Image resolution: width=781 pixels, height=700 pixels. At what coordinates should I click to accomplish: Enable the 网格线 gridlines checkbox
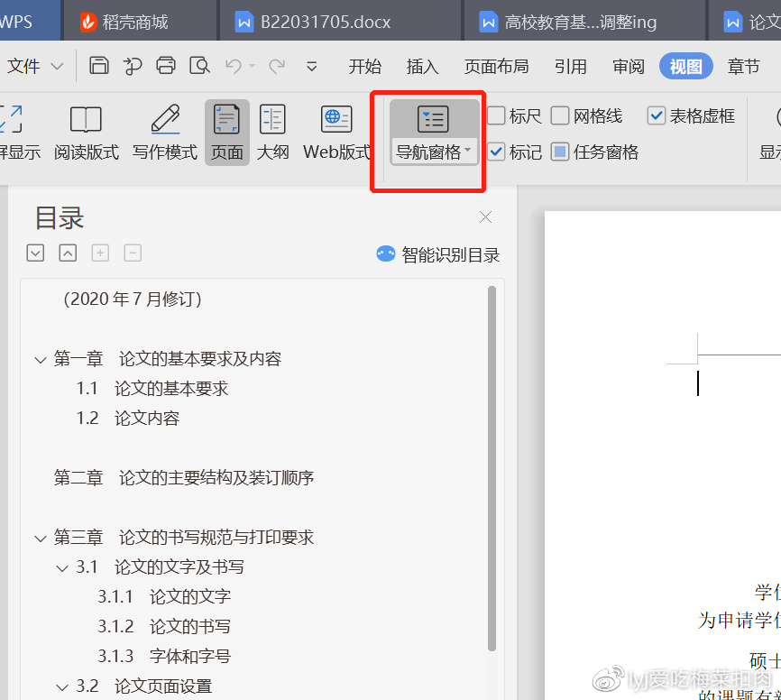click(x=558, y=115)
